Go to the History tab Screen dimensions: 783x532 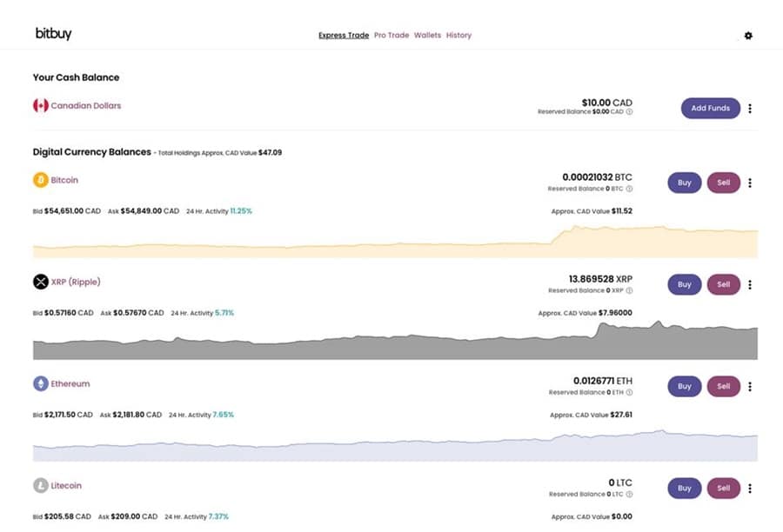point(458,36)
